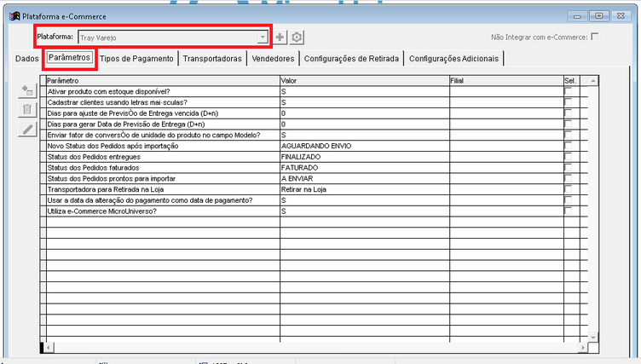Click the Parâmetro column header
The image size is (641, 364).
click(x=163, y=81)
